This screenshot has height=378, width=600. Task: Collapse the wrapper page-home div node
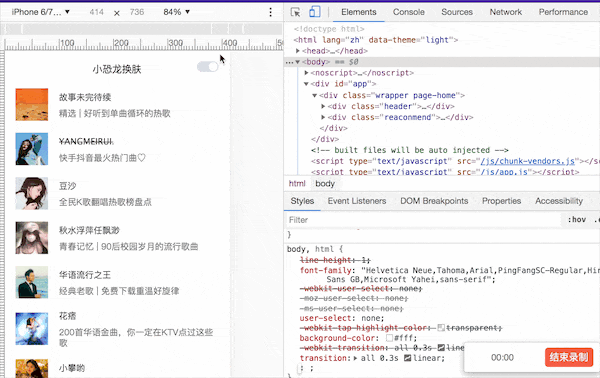tap(315, 95)
